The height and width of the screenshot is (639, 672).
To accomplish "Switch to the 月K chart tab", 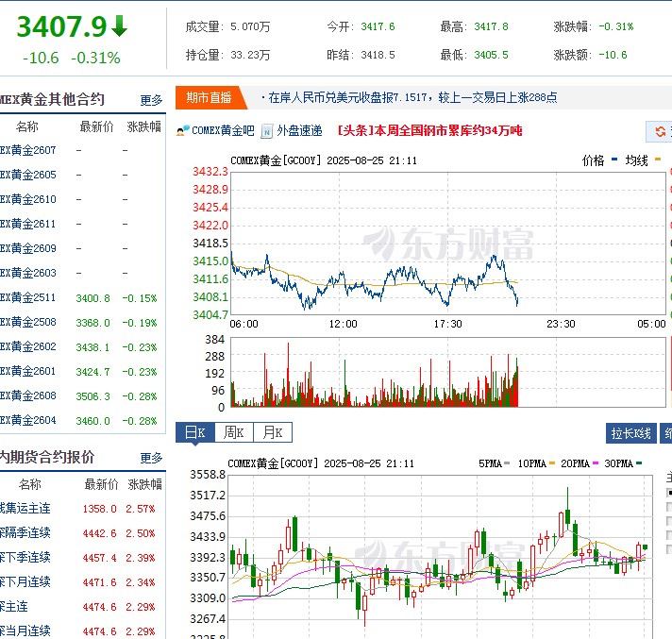I will tap(273, 432).
